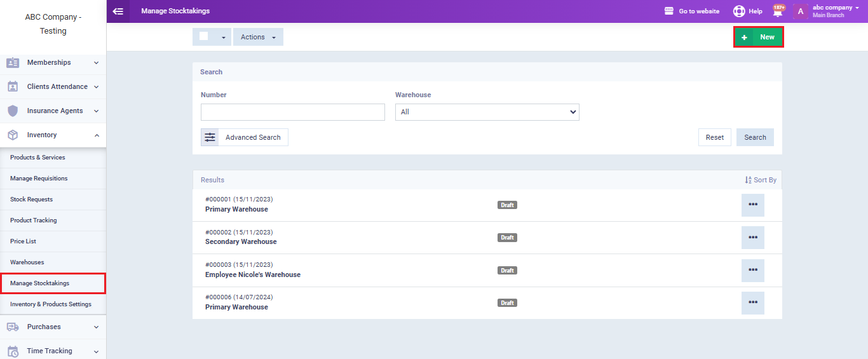The width and height of the screenshot is (868, 359).
Task: Focus the Number search input field
Action: pos(292,112)
